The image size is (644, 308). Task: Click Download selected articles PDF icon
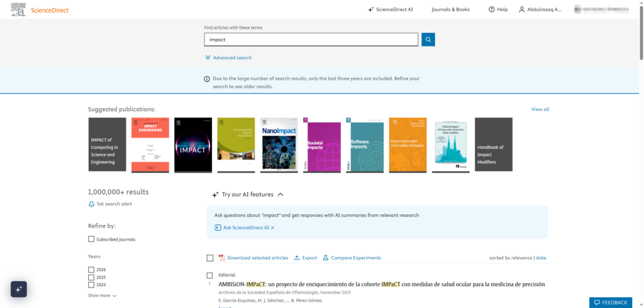click(221, 258)
